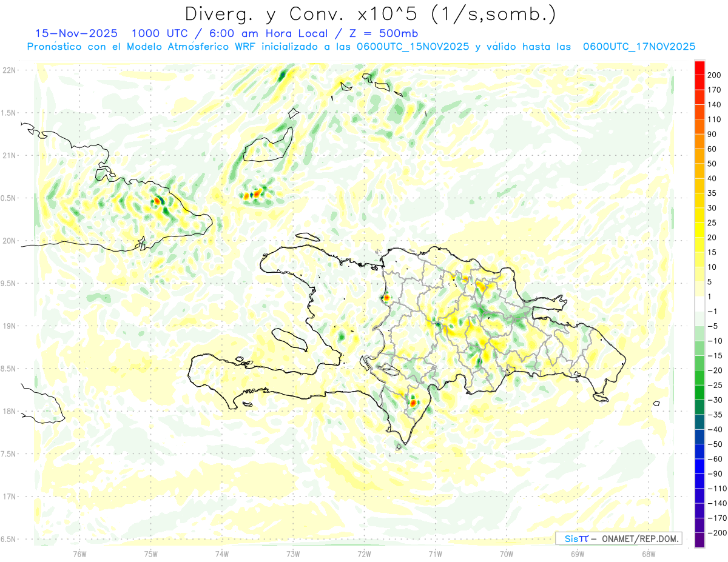Click the colorbar label '-200'

[717, 533]
